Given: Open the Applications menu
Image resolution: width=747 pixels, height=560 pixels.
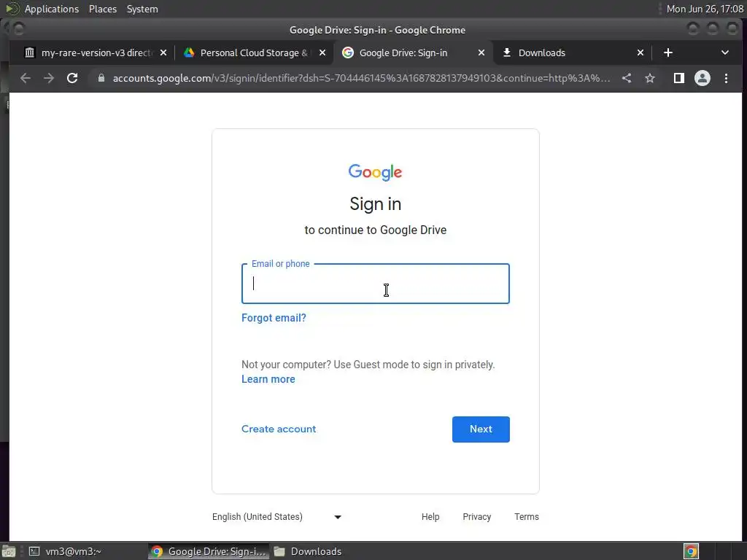Looking at the screenshot, I should [x=52, y=9].
